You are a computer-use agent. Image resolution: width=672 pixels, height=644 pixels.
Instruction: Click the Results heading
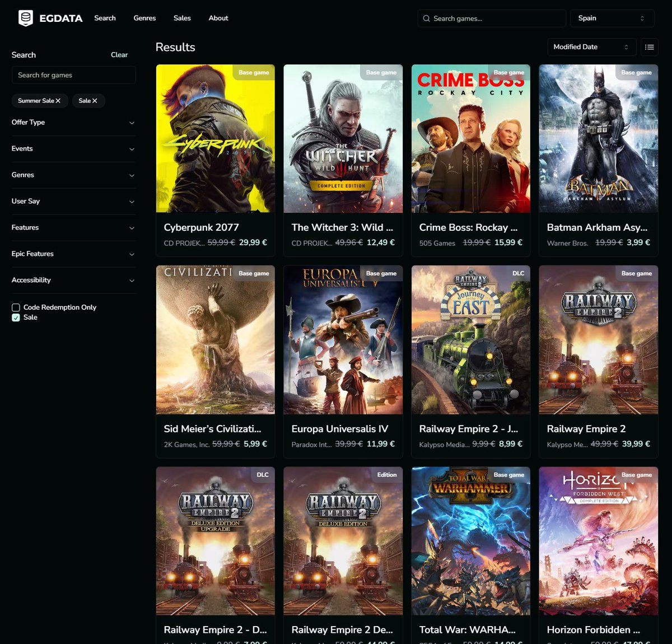point(175,47)
